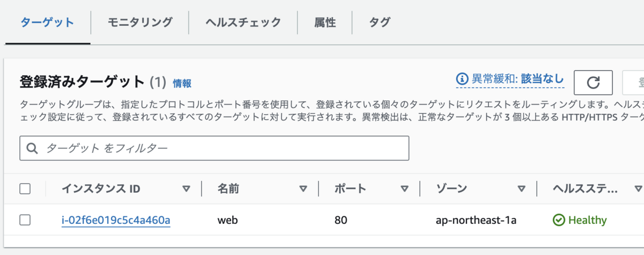Select the 属性 tab
The image size is (644, 255).
[x=325, y=22]
